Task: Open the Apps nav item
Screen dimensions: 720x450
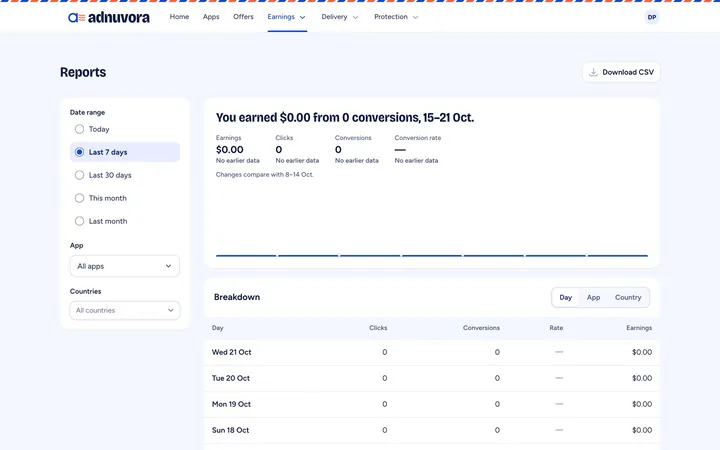Action: tap(211, 17)
